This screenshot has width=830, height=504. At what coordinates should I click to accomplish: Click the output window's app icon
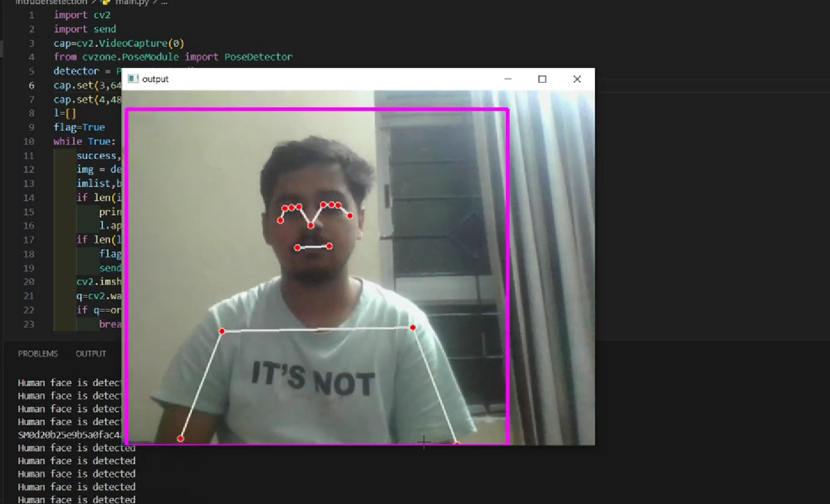[133, 79]
